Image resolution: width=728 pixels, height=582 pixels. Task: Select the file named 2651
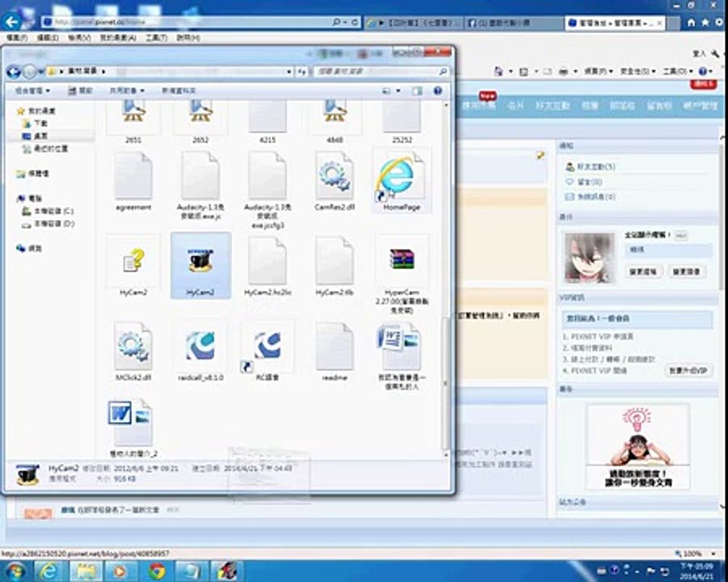pos(133,121)
